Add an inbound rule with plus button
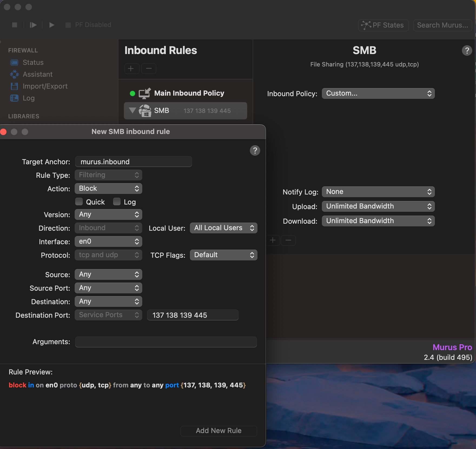The width and height of the screenshot is (476, 449). coord(131,69)
